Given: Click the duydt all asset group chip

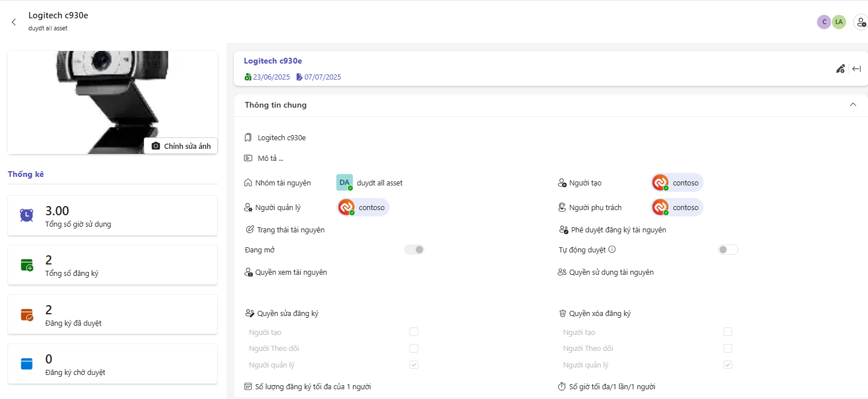Looking at the screenshot, I should 370,183.
